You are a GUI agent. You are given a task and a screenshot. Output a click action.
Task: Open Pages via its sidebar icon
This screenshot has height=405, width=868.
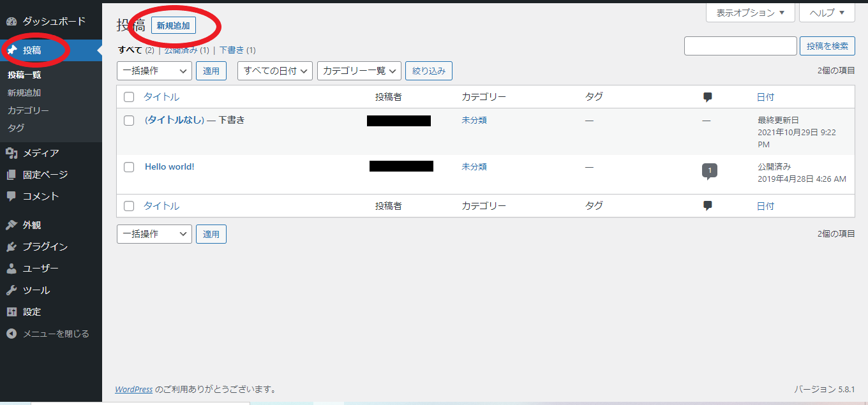[11, 175]
